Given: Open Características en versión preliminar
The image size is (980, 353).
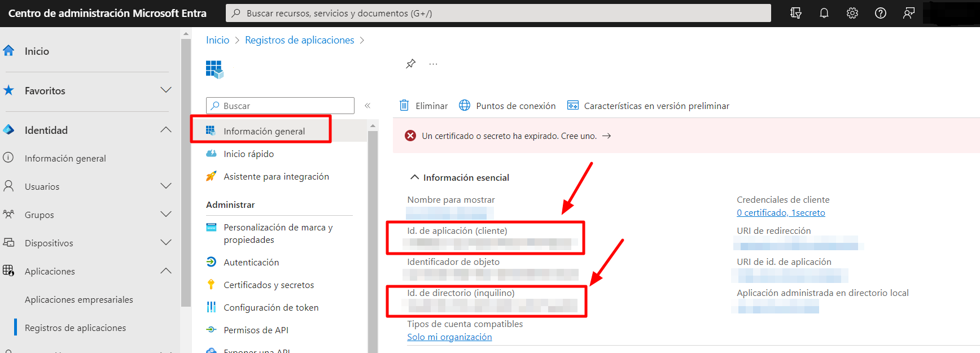Looking at the screenshot, I should click(x=648, y=106).
